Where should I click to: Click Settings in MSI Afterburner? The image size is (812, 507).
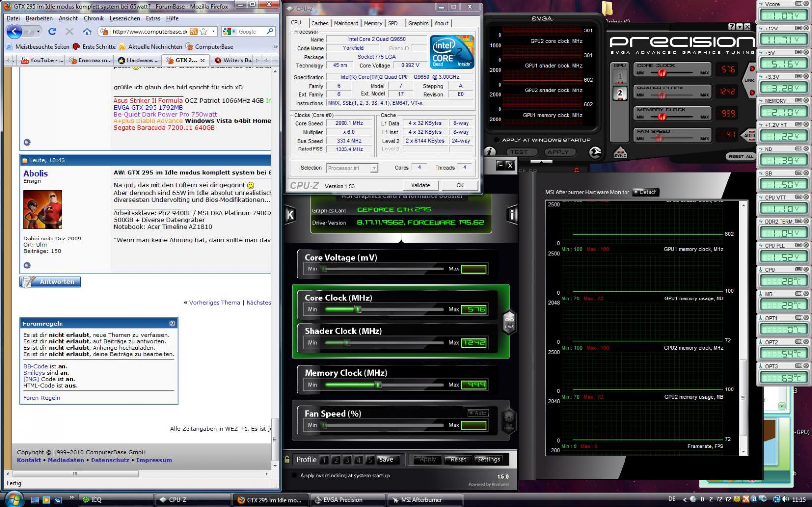488,459
